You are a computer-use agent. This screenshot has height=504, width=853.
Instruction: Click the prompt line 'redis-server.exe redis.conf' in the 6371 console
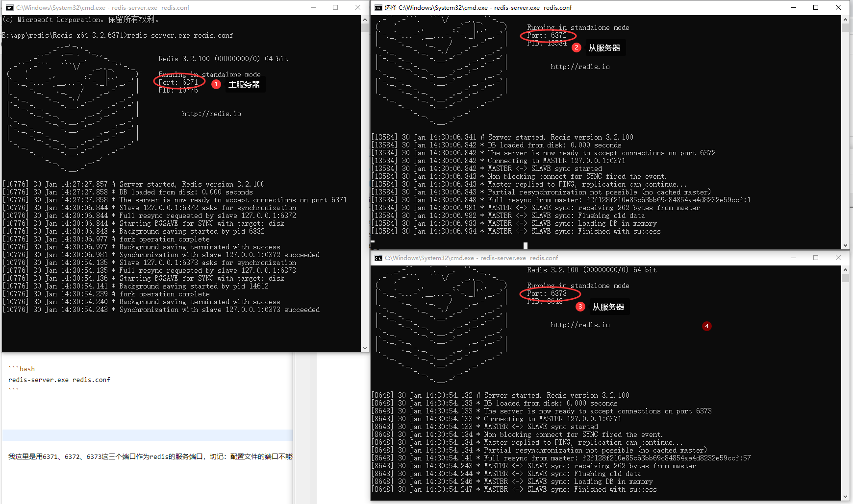tap(118, 35)
